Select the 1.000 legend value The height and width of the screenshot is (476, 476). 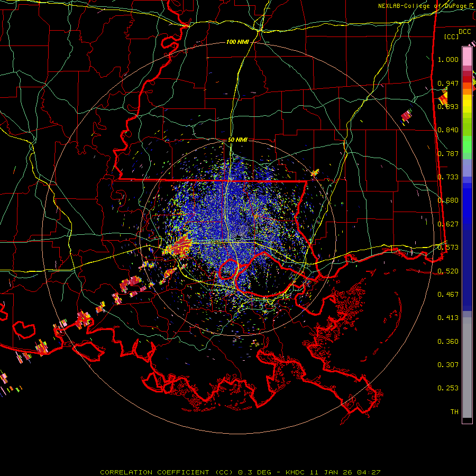448,59
